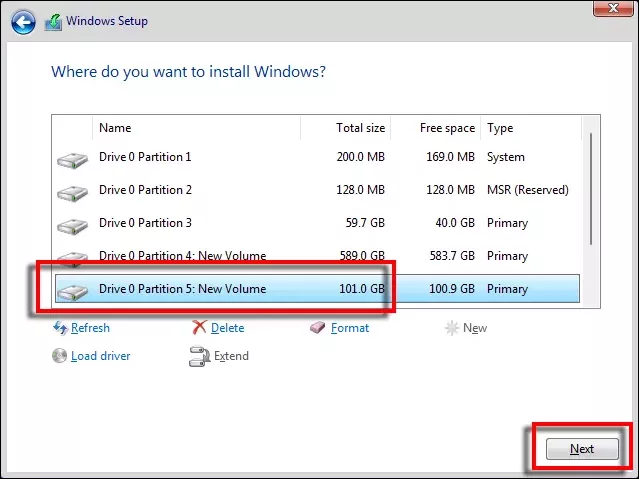639x479 pixels.
Task: Click the drive icon for Partition 2
Action: pos(73,193)
